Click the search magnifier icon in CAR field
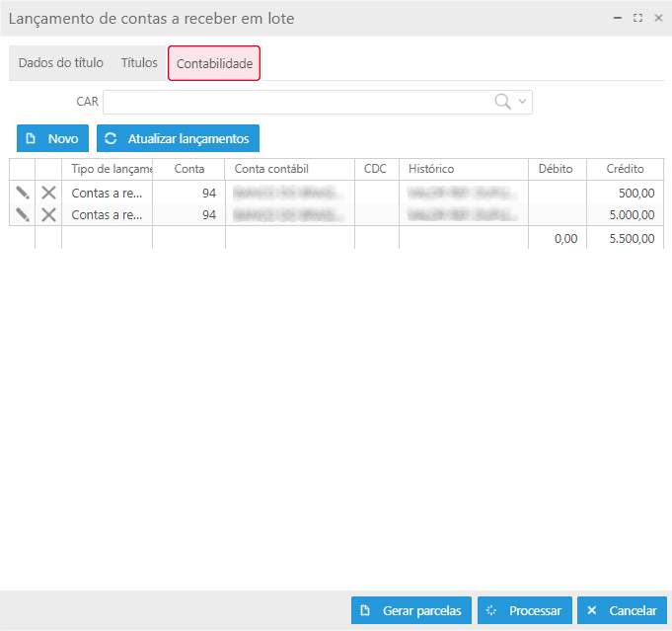This screenshot has width=672, height=631. [x=502, y=102]
